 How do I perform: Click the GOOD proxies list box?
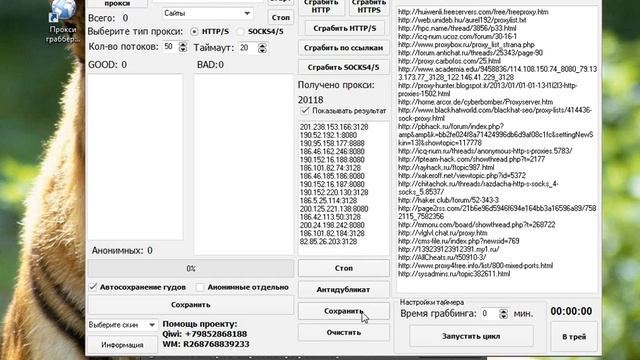(x=135, y=157)
